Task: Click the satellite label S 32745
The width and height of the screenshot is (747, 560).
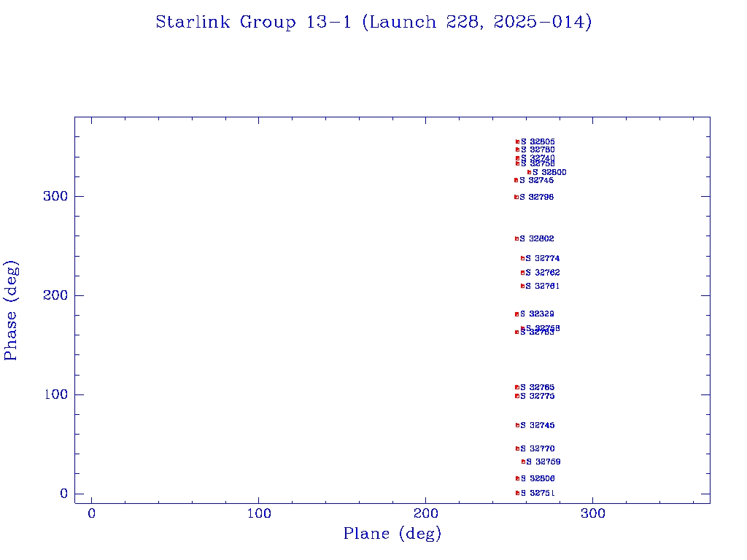Action: [x=538, y=425]
